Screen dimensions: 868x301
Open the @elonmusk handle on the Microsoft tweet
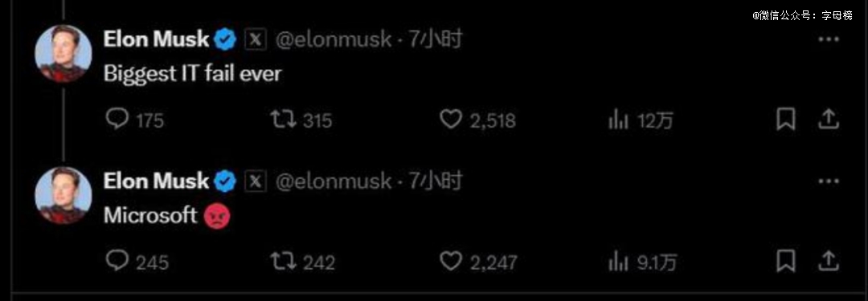coord(334,181)
